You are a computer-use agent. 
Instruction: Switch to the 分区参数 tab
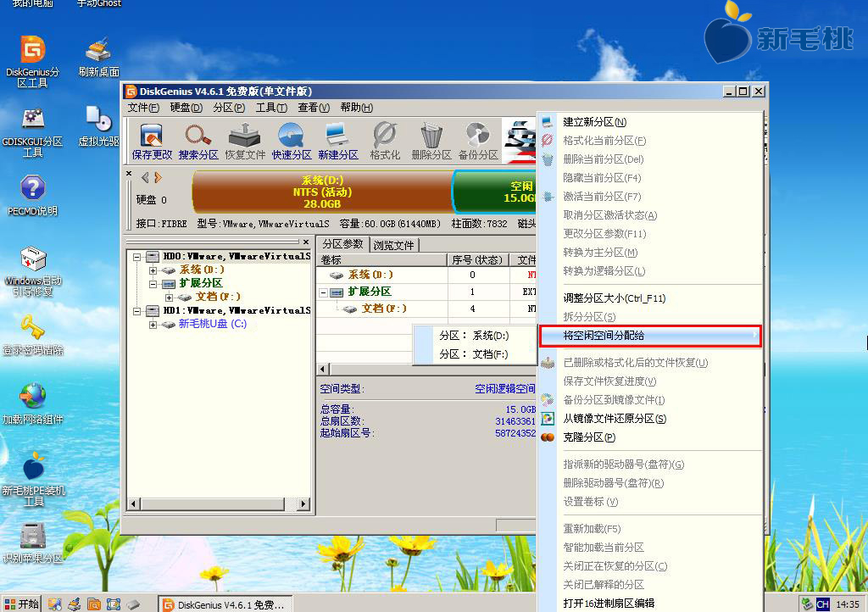pyautogui.click(x=342, y=244)
